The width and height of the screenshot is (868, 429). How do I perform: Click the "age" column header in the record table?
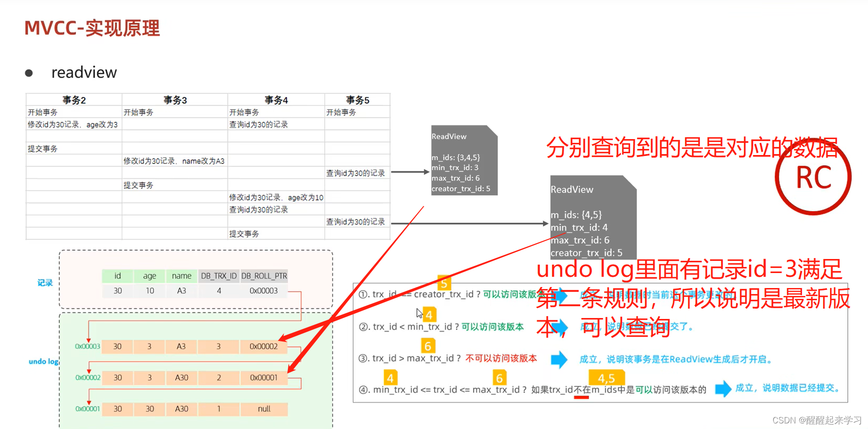click(149, 276)
